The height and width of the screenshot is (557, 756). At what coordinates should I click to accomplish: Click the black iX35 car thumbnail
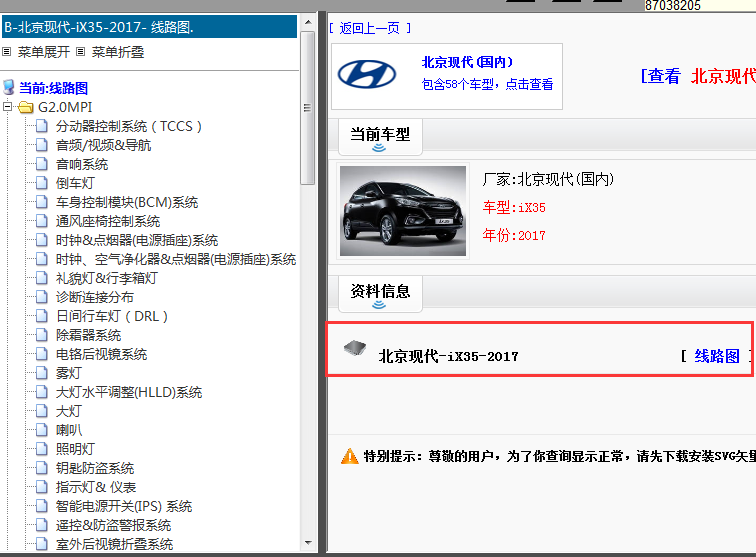403,211
